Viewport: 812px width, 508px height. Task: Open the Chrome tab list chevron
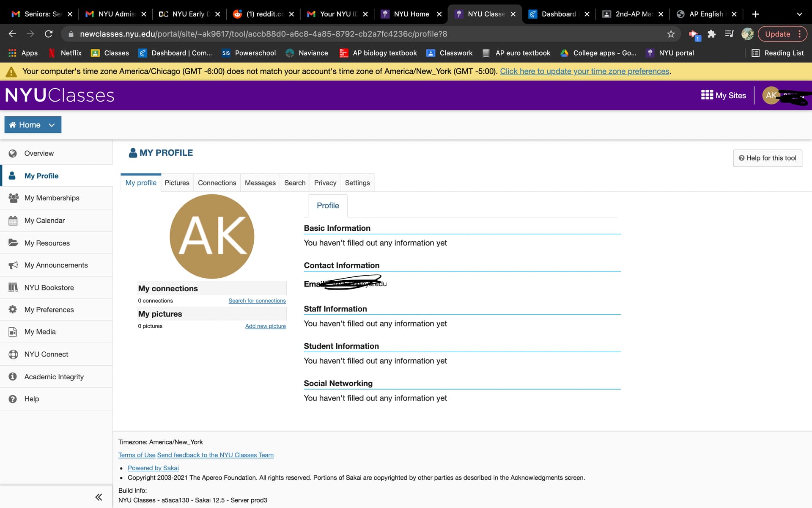(799, 14)
